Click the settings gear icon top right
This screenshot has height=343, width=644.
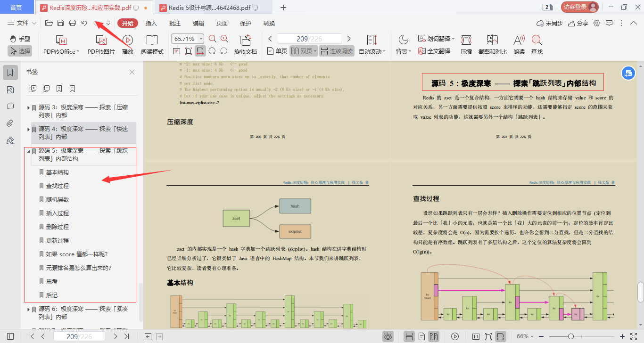[x=597, y=23]
